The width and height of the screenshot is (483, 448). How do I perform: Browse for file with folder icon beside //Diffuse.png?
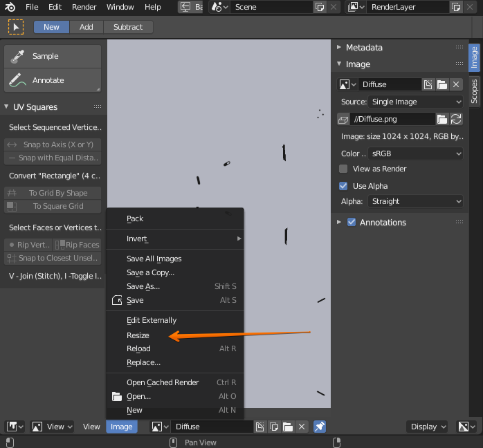click(442, 119)
